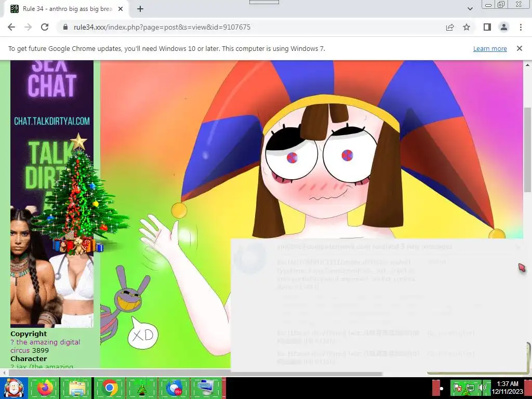
Task: Open the volume speaker tray icon
Action: tap(482, 388)
